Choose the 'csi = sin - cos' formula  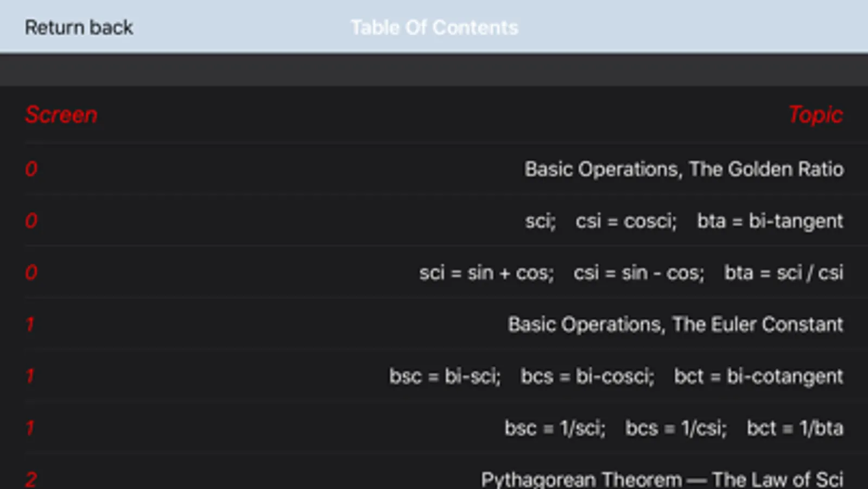click(638, 273)
